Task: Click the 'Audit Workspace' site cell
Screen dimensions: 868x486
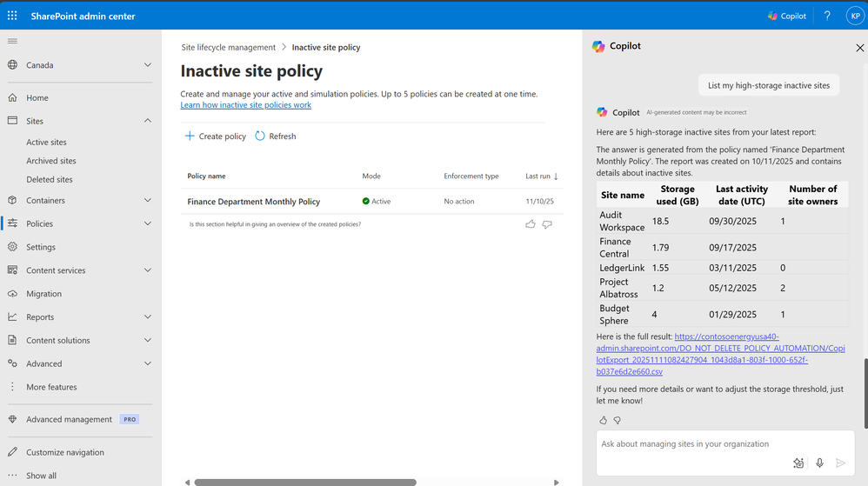Action: (x=622, y=221)
